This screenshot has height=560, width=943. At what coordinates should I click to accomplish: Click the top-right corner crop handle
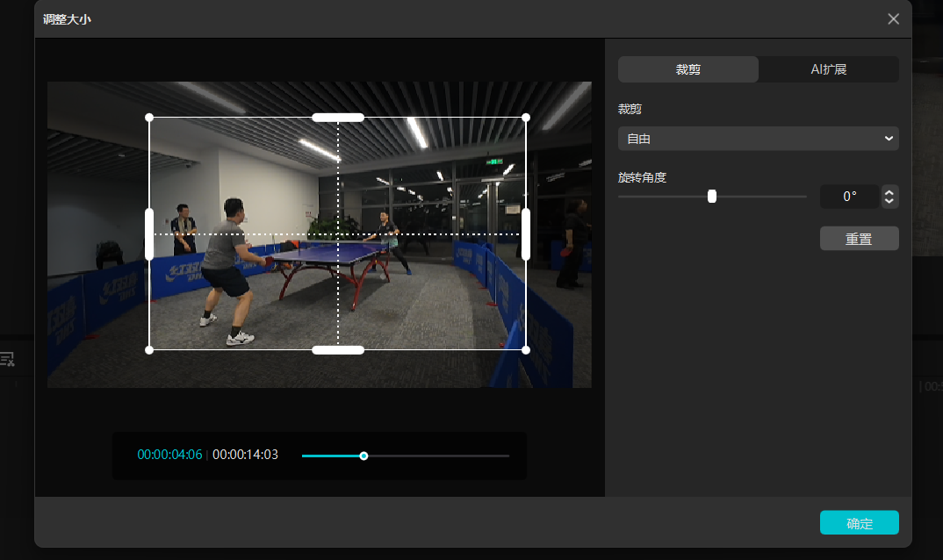click(526, 118)
